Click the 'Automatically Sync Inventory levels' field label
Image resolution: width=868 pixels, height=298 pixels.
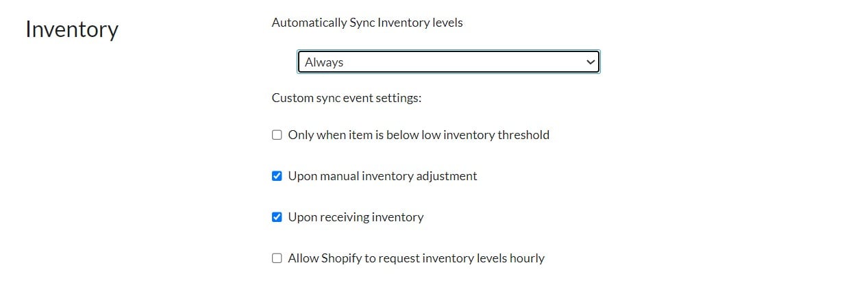pyautogui.click(x=367, y=23)
